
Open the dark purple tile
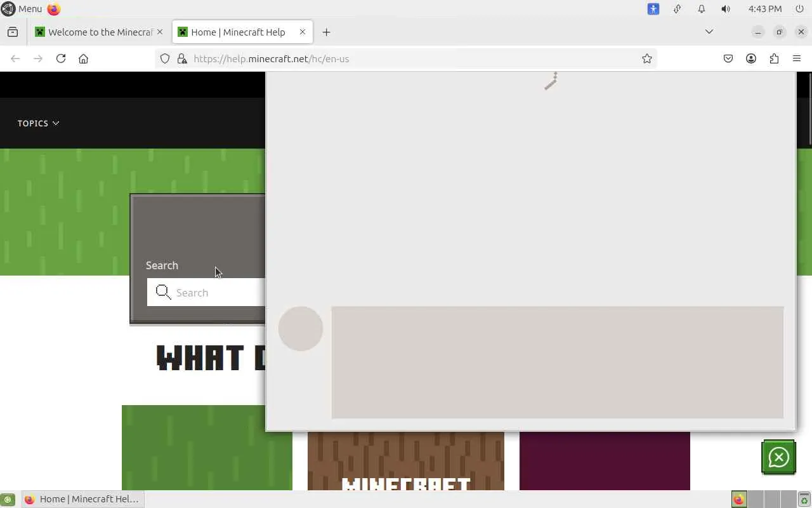[x=605, y=461]
